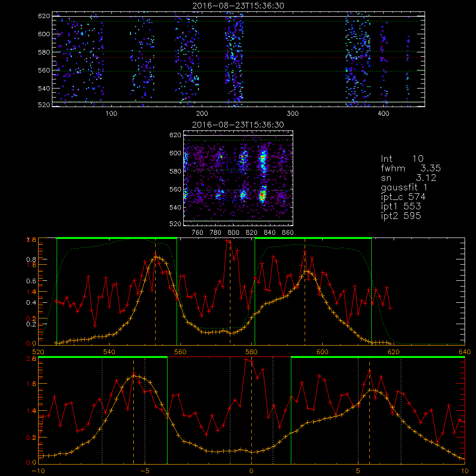Click the 640 x-axis label of profile plot
The image size is (476, 476).
coord(465,352)
